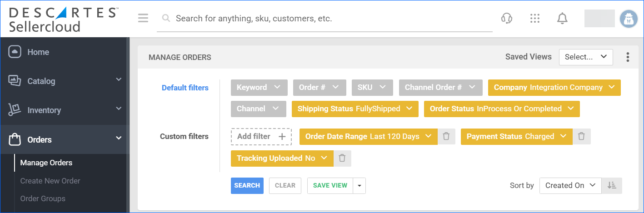
Task: Click the Clear button
Action: [x=285, y=185]
